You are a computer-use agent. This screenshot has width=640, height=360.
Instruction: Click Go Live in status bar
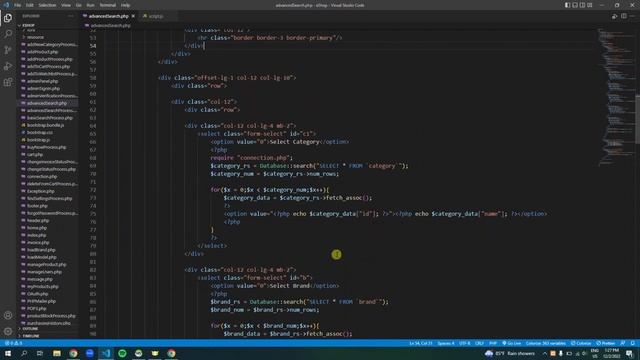(x=511, y=343)
